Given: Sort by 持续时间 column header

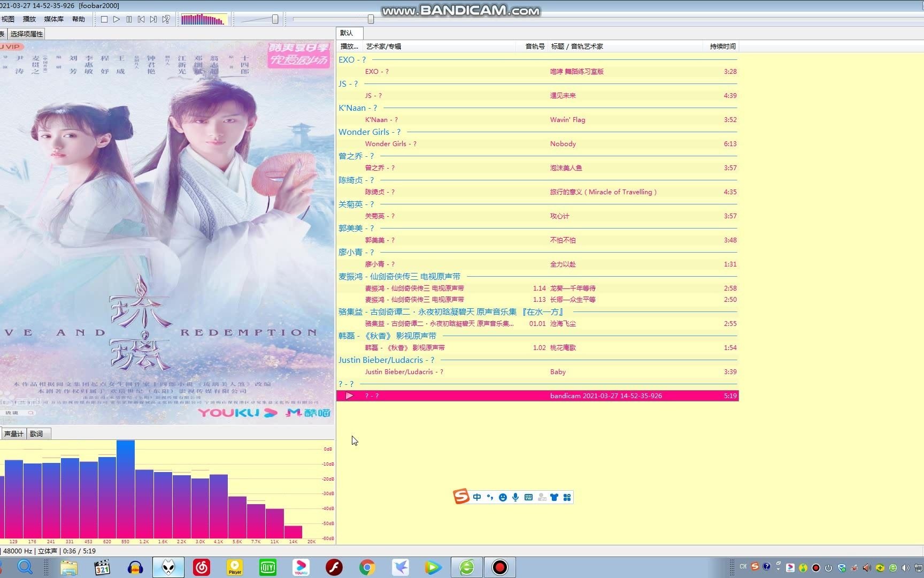Looking at the screenshot, I should (721, 47).
